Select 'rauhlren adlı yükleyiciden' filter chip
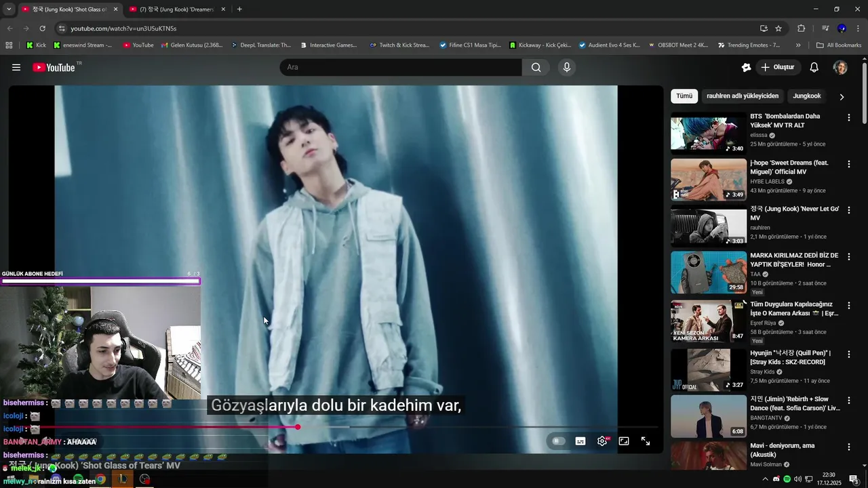The width and height of the screenshot is (868, 488). click(x=743, y=96)
